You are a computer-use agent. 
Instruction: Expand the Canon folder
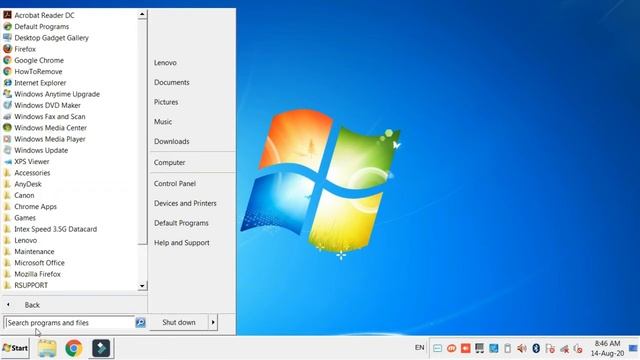19,196
